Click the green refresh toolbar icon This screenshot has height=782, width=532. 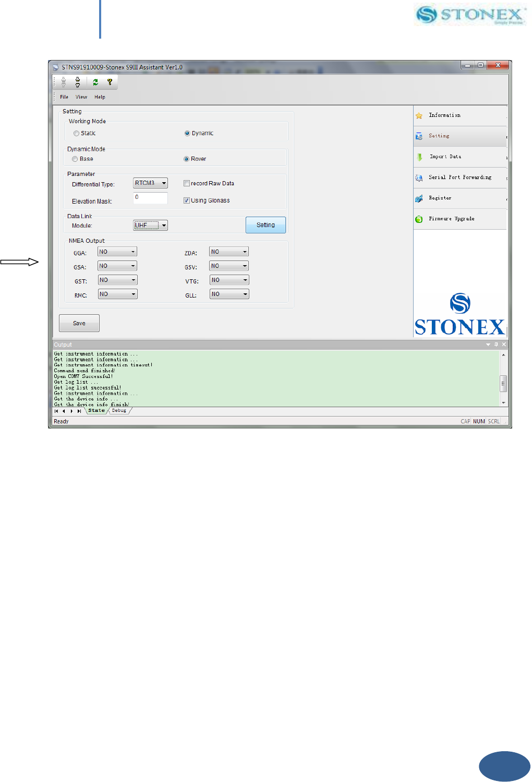point(95,82)
